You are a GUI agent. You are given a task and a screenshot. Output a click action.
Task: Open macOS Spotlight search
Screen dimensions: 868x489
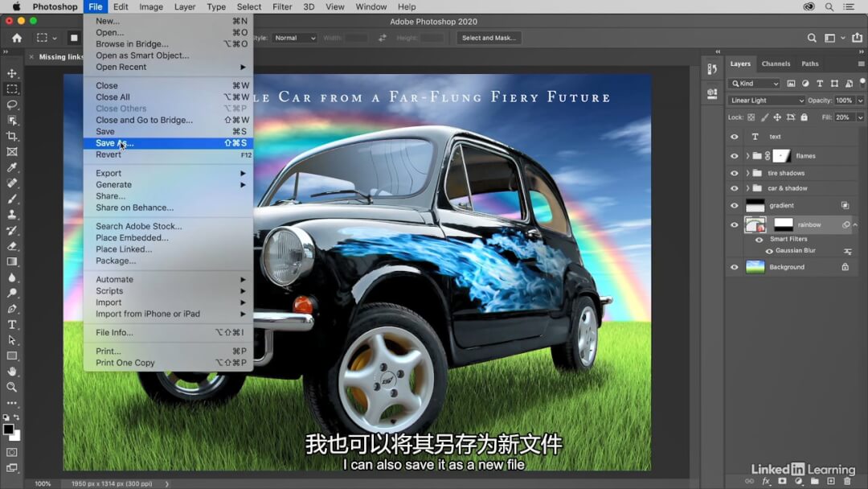[829, 6]
